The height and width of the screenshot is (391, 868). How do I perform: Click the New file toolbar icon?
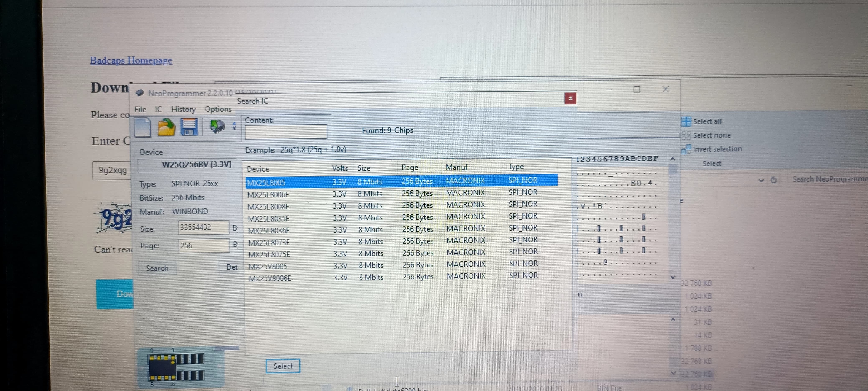click(x=142, y=127)
